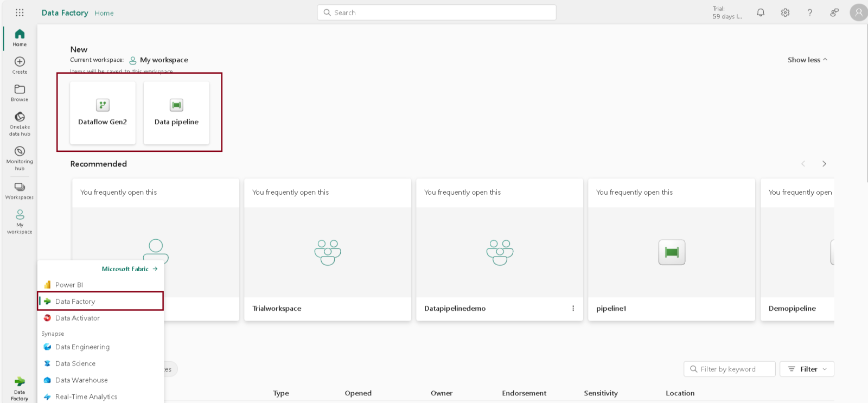Switch to Real-Time Analytics experience
868x403 pixels.
(x=100, y=397)
